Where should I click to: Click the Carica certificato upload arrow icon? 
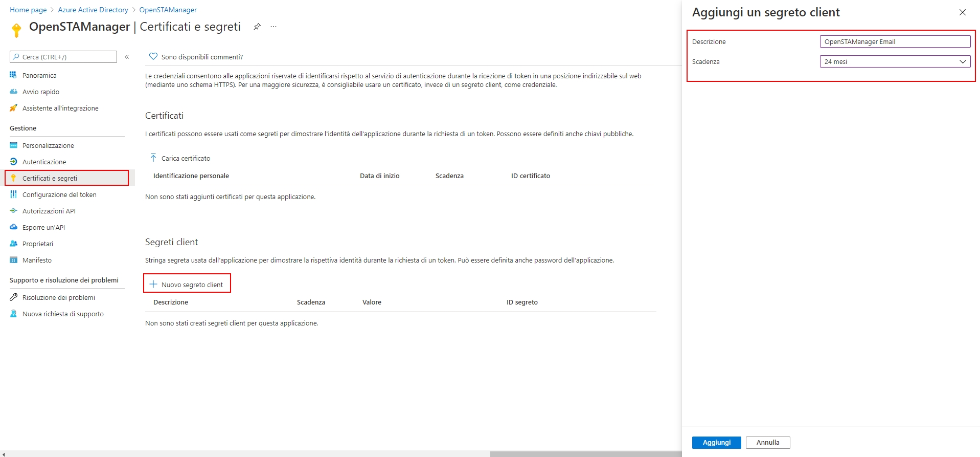pyautogui.click(x=153, y=158)
